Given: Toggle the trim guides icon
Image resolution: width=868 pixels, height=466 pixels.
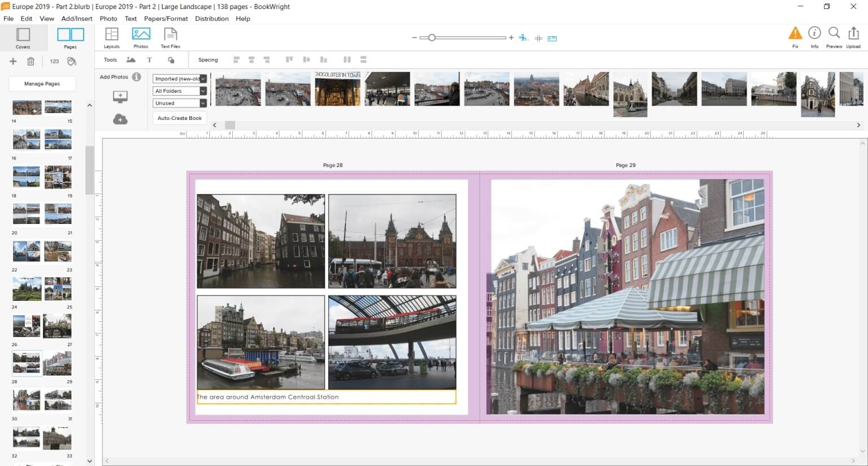Looking at the screenshot, I should point(524,38).
